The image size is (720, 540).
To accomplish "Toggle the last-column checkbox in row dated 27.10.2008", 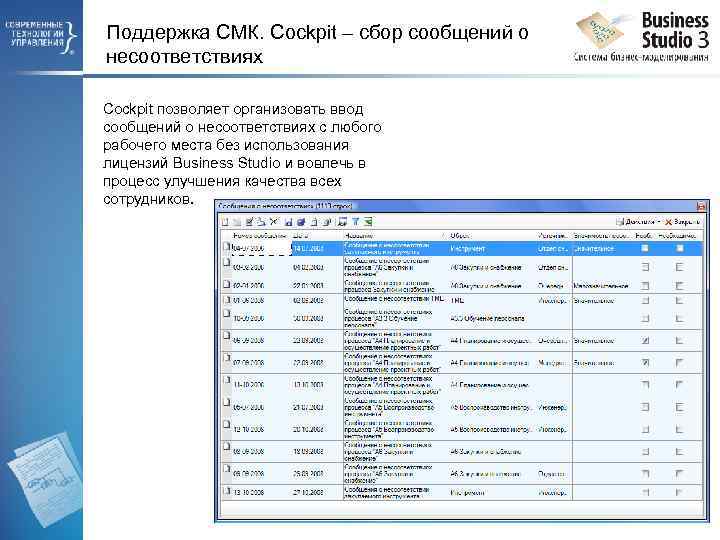I will 680,493.
